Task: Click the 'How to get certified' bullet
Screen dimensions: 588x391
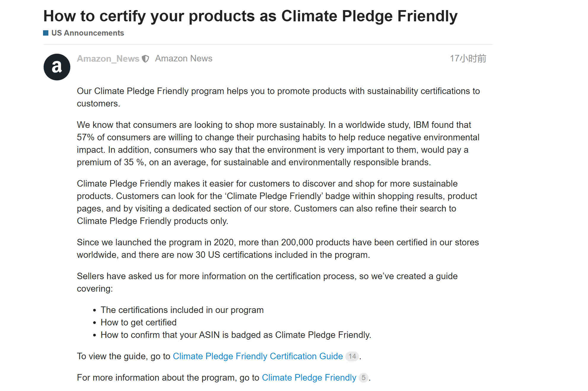Action: (139, 322)
